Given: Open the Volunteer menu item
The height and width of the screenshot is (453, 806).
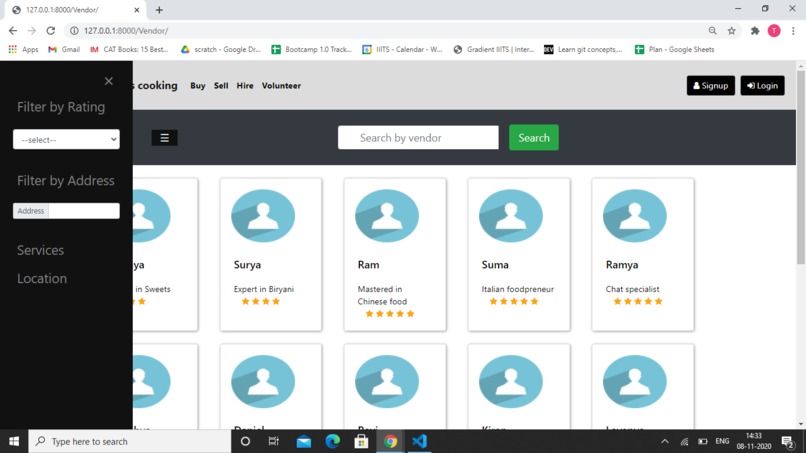Looking at the screenshot, I should coord(281,86).
